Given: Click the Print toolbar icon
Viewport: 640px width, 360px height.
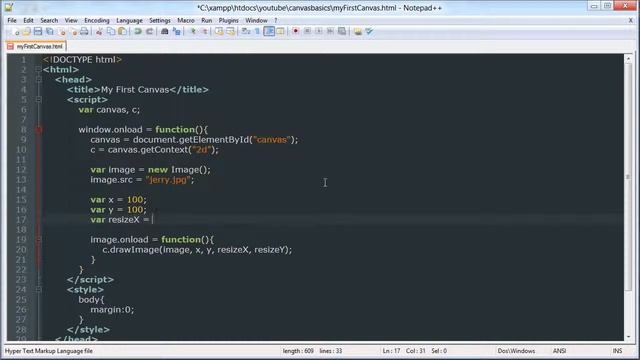Looking at the screenshot, I should pyautogui.click(x=84, y=31).
